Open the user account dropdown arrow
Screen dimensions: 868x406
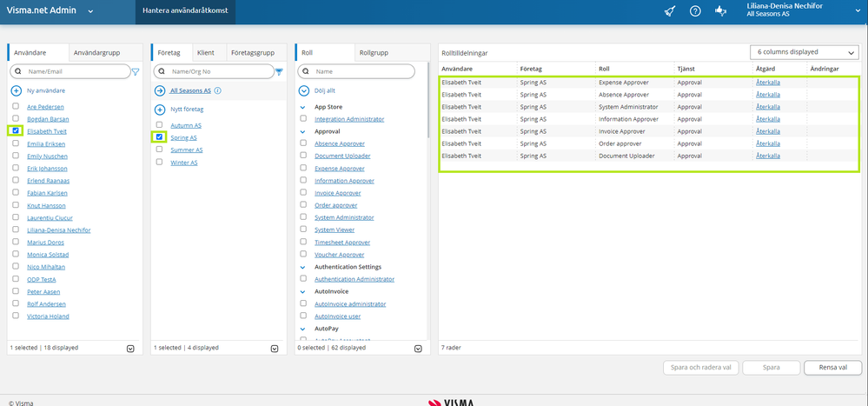coord(858,10)
